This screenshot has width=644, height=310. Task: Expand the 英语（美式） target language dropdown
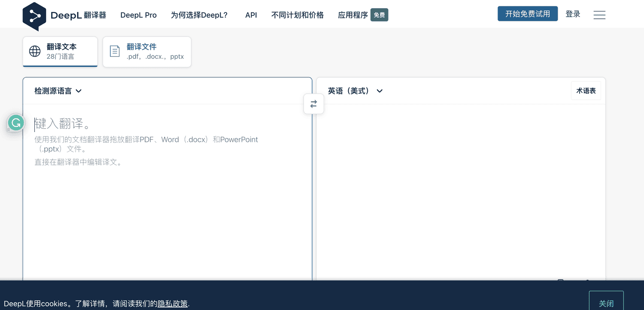coord(355,91)
